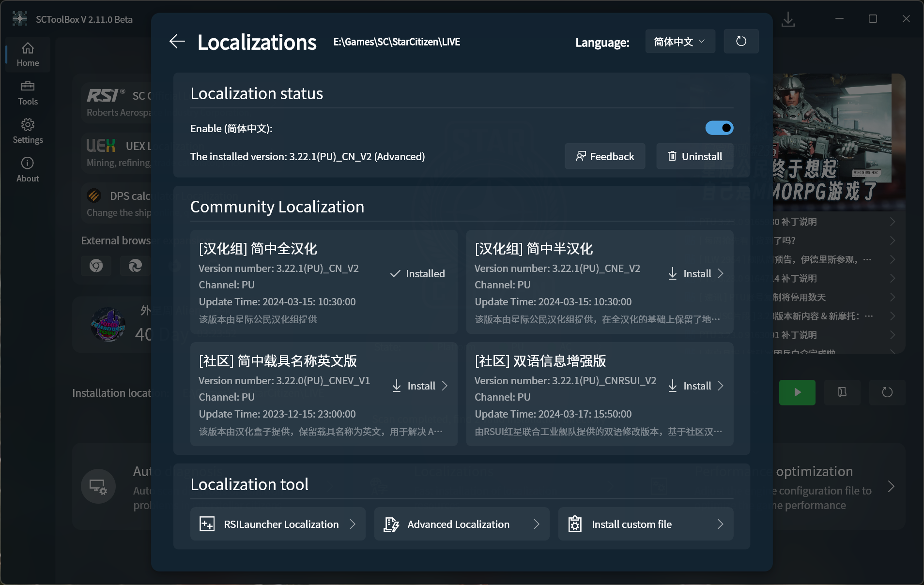This screenshot has width=924, height=585.
Task: Expand the Advanced Localization chevron
Action: (x=536, y=524)
